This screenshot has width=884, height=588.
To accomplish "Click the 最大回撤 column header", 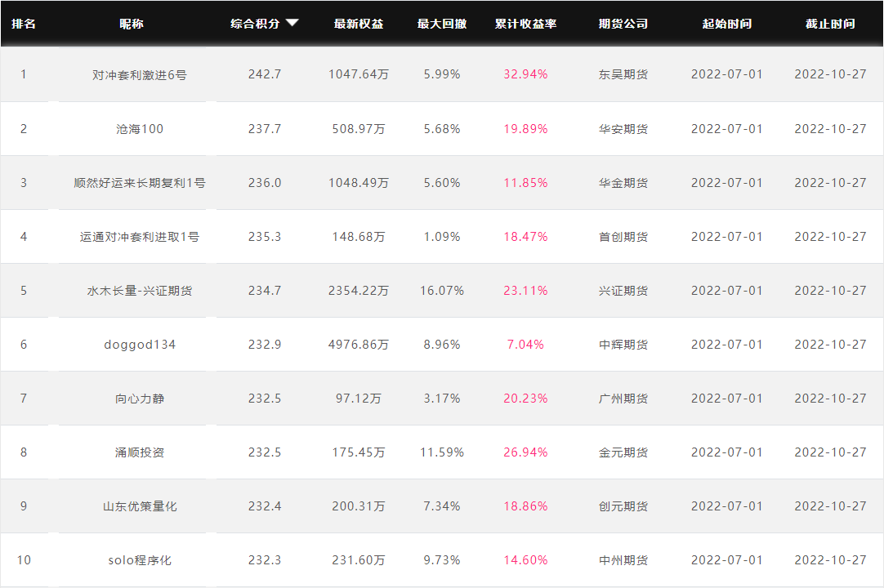I will 442,24.
